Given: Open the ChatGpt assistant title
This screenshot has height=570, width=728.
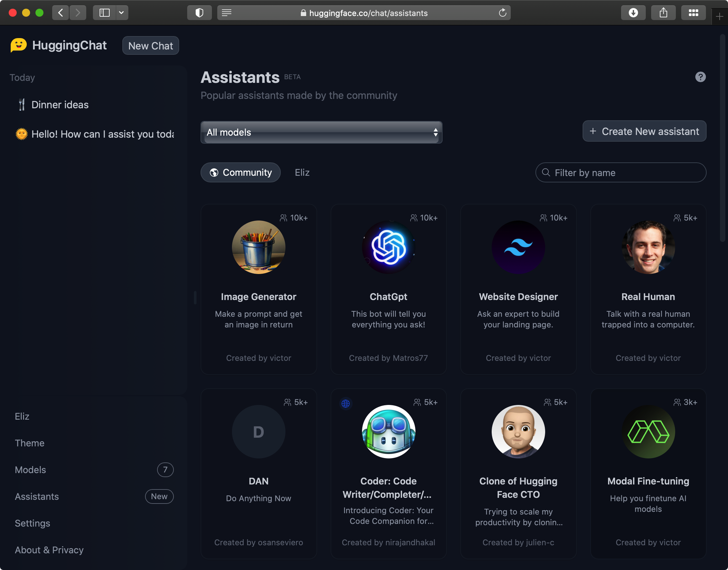Looking at the screenshot, I should (388, 297).
